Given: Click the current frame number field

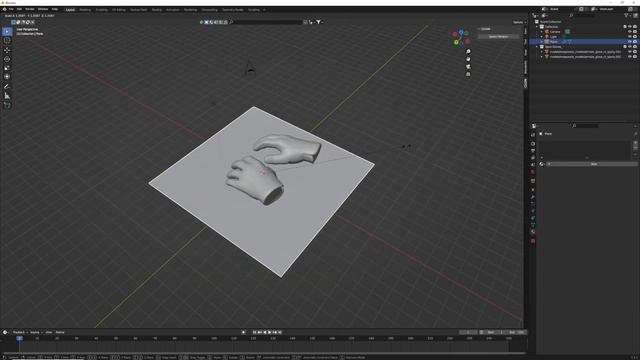Looking at the screenshot, I should (468, 332).
